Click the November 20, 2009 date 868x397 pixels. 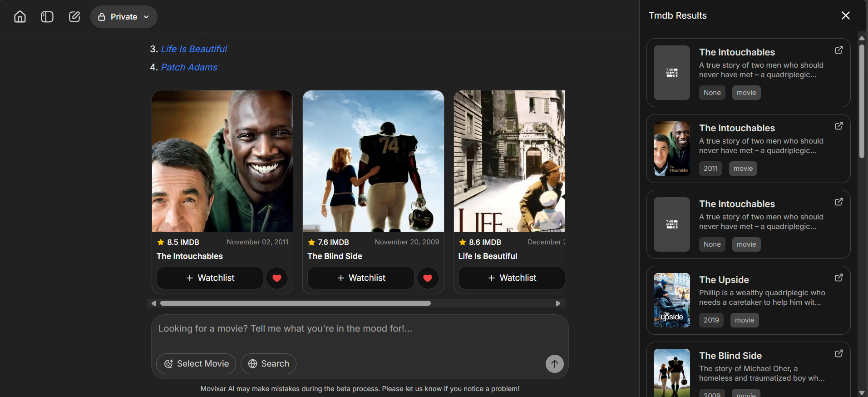(x=407, y=242)
